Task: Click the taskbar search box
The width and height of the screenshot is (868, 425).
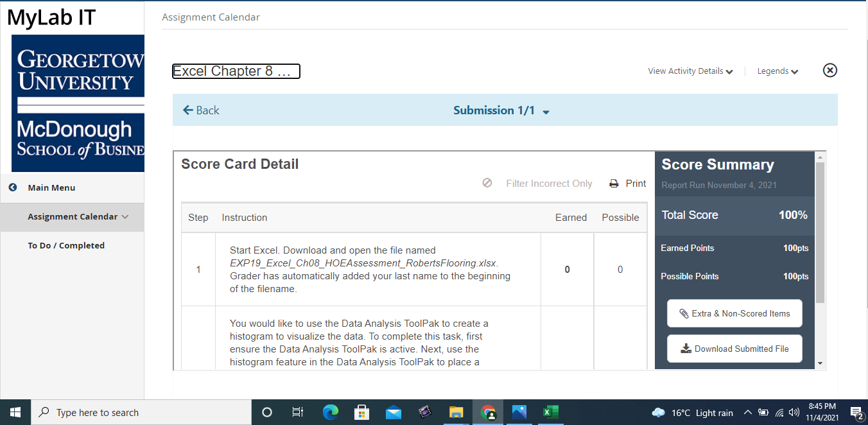Action: click(x=141, y=412)
